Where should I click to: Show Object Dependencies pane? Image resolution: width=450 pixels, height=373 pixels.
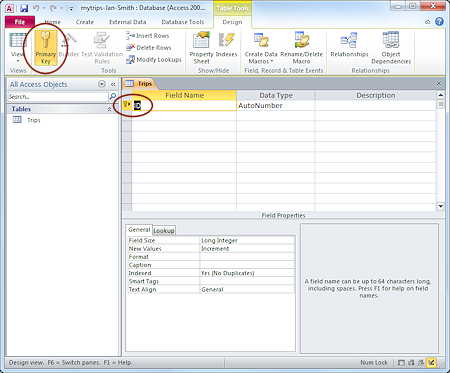click(391, 48)
